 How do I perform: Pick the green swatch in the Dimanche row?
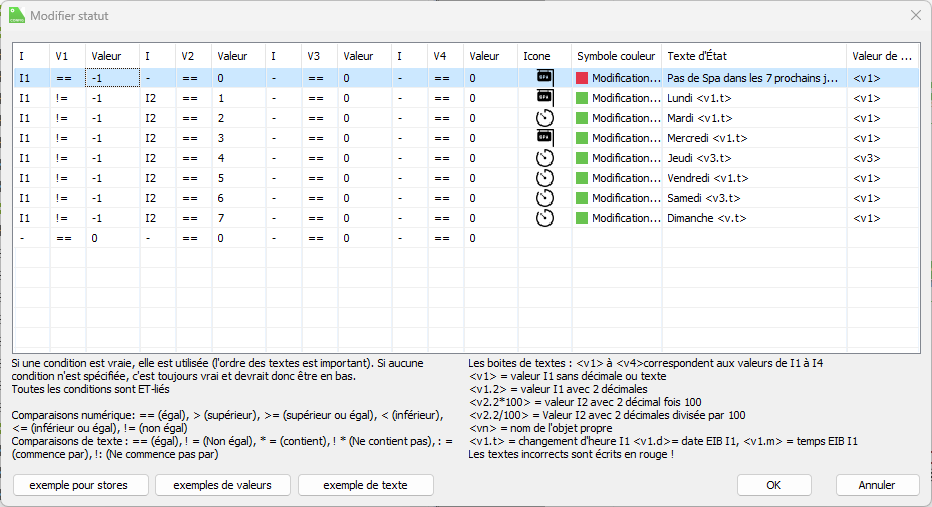(x=582, y=218)
